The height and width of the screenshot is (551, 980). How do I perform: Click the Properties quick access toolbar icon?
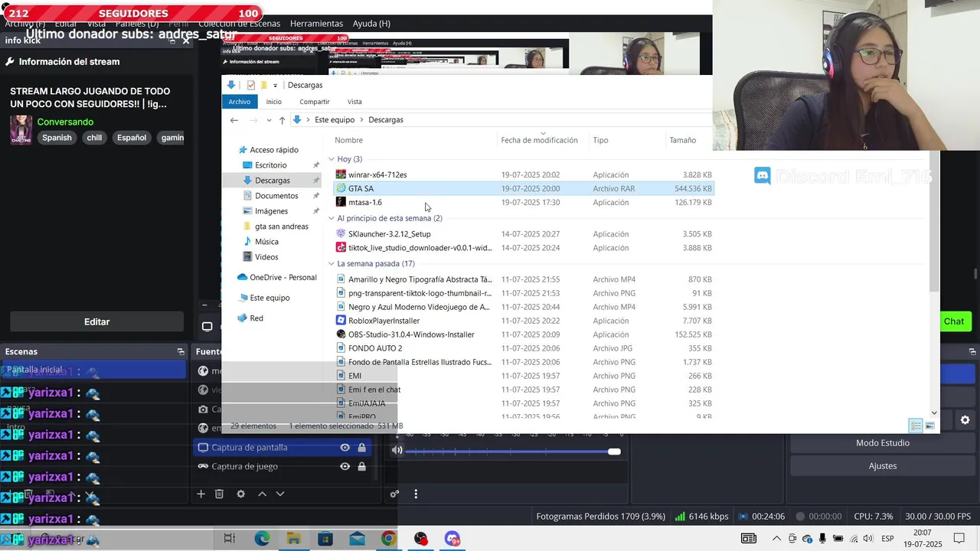[250, 85]
